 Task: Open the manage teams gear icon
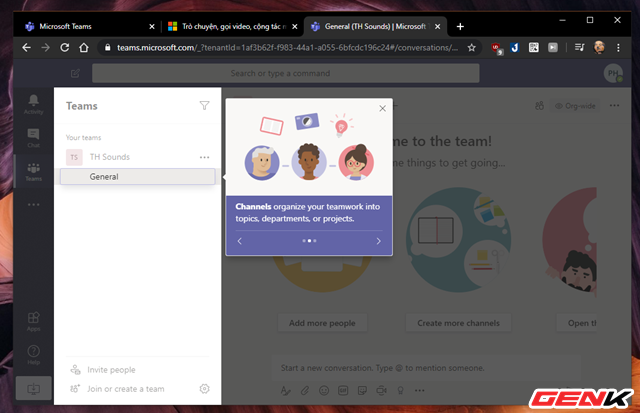pyautogui.click(x=204, y=389)
